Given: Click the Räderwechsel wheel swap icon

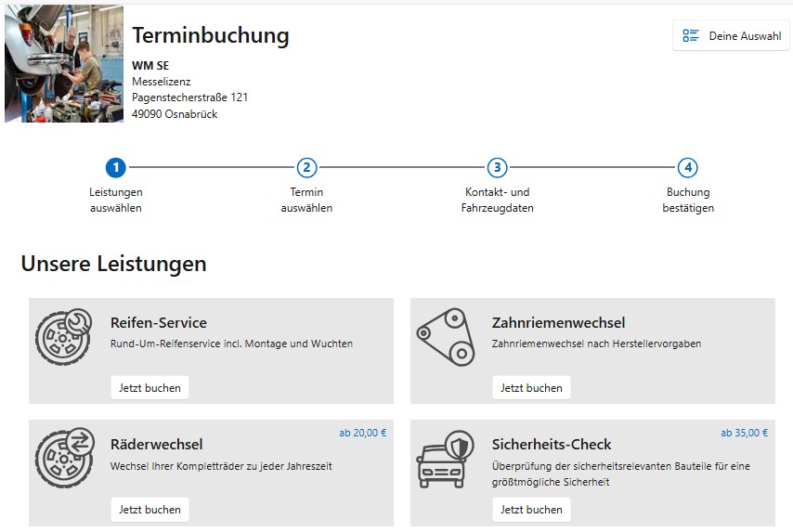Looking at the screenshot, I should point(63,457).
